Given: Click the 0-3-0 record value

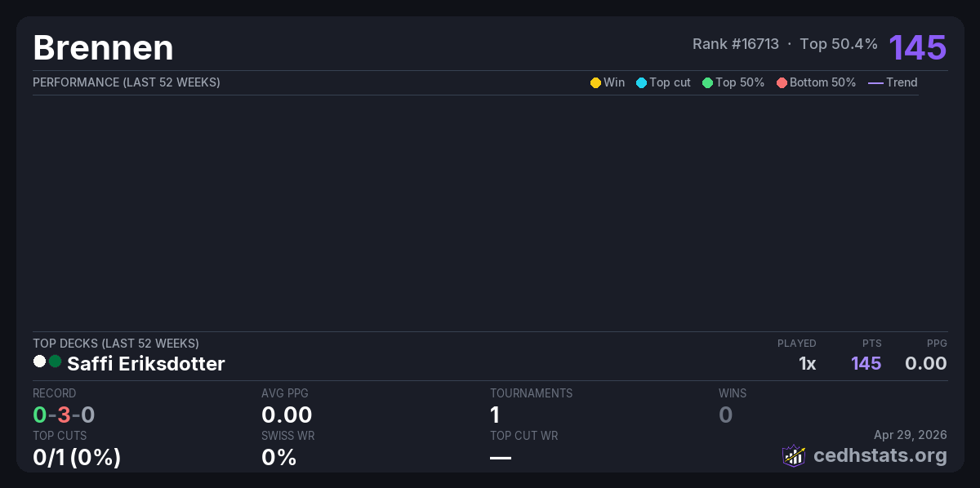Looking at the screenshot, I should tap(64, 415).
